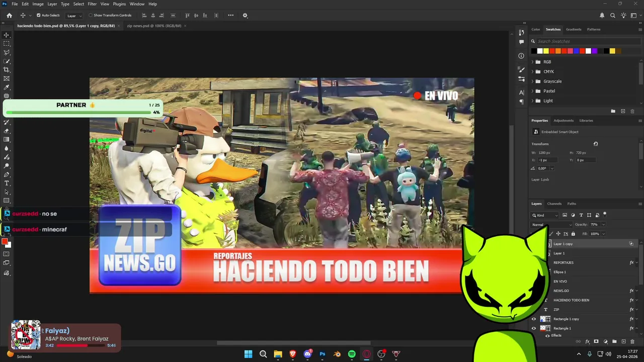Toggle filter for pixel layers

(565, 215)
